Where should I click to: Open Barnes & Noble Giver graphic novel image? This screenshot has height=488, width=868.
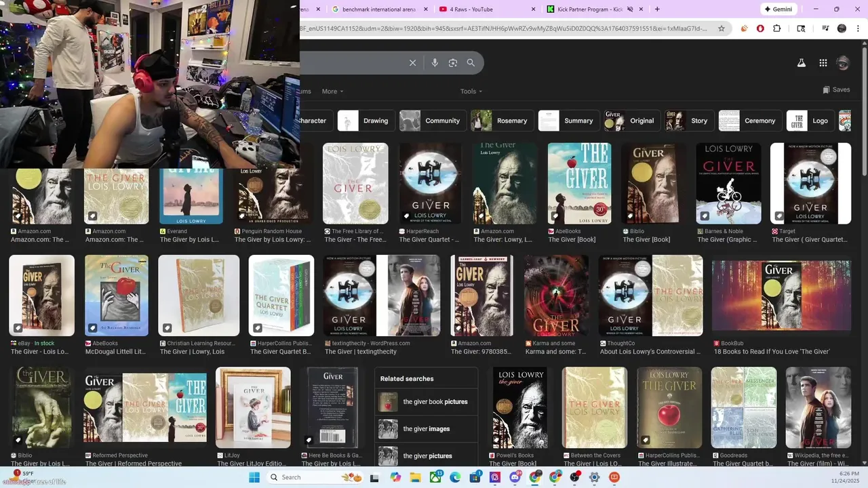(728, 183)
